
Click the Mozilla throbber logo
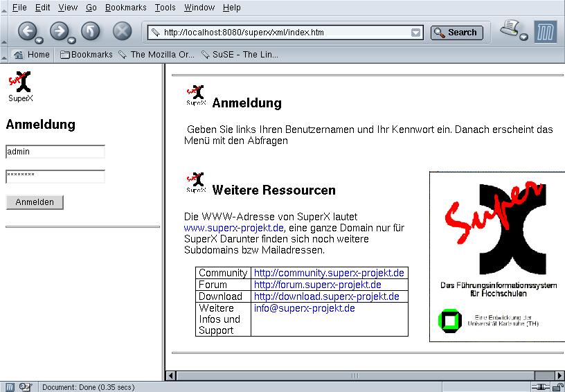pos(546,32)
